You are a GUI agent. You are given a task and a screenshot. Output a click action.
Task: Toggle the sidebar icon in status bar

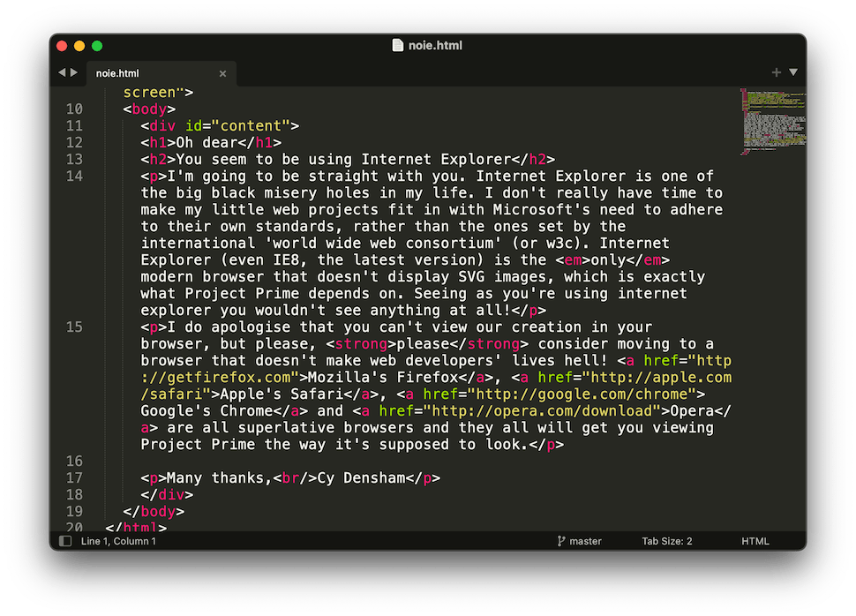click(65, 541)
